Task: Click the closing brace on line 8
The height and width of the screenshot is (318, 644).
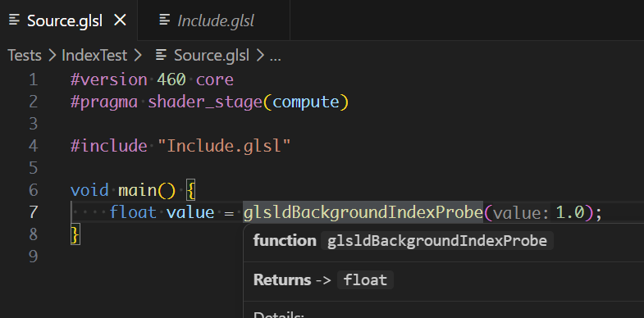Action: 75,234
